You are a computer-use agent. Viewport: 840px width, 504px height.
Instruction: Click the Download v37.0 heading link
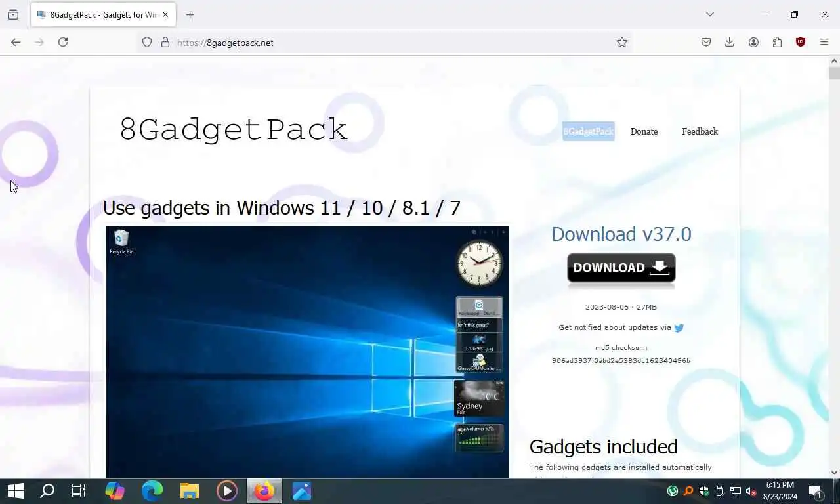(621, 234)
